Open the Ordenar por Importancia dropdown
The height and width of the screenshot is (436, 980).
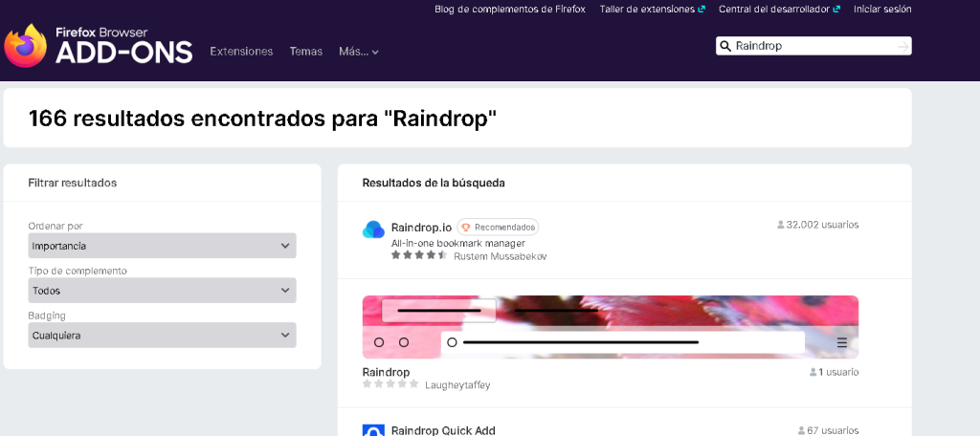pyautogui.click(x=162, y=246)
